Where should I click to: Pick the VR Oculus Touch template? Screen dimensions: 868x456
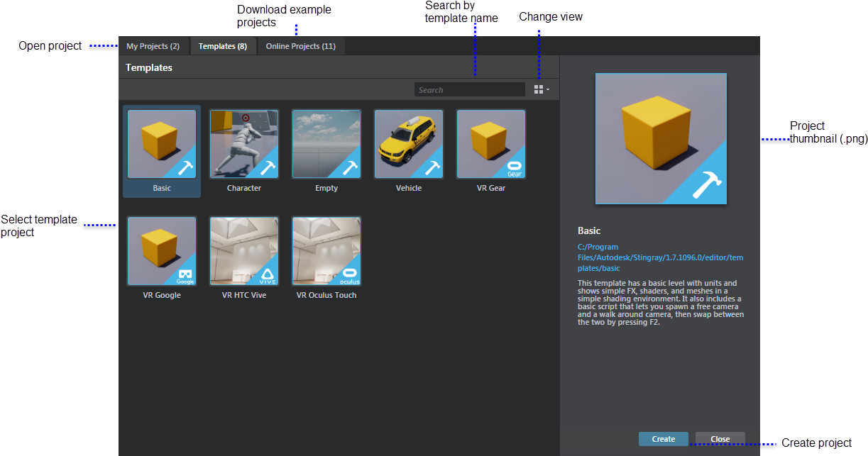point(326,251)
